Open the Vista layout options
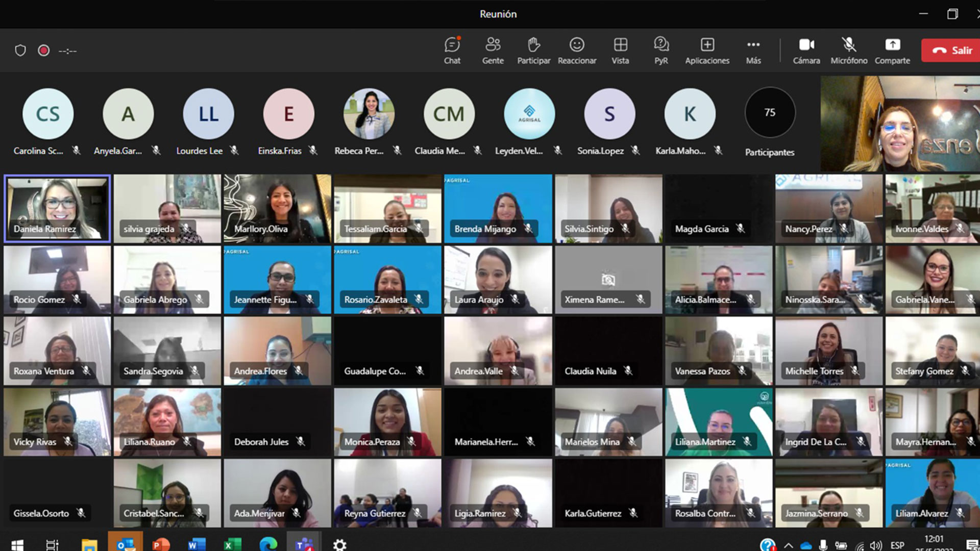Viewport: 980px width, 551px height. 620,51
